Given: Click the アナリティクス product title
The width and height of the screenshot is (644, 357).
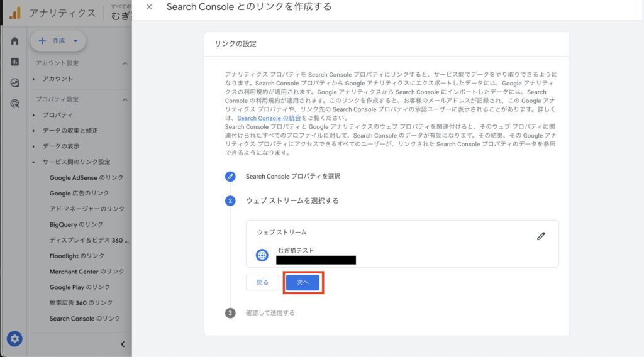Looking at the screenshot, I should click(62, 13).
